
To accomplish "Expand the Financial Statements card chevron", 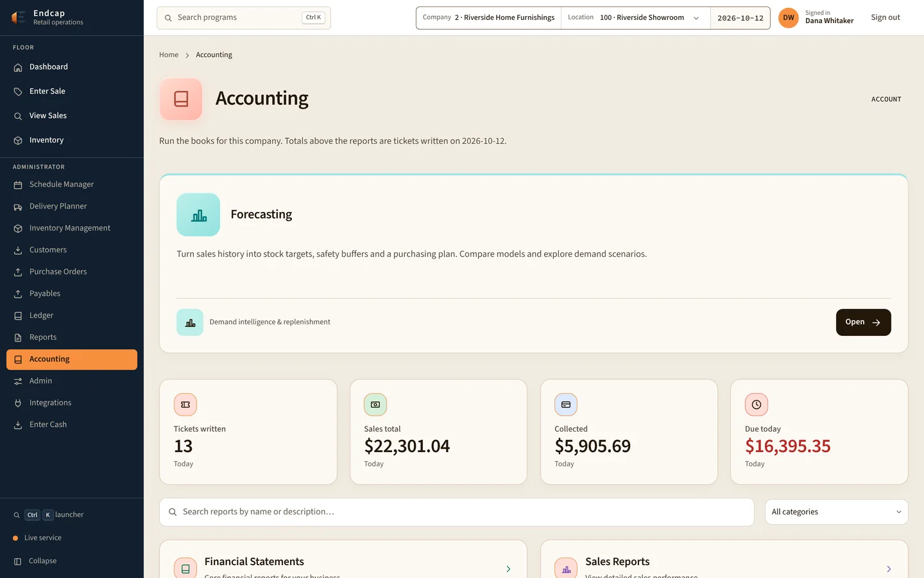I will [x=508, y=569].
